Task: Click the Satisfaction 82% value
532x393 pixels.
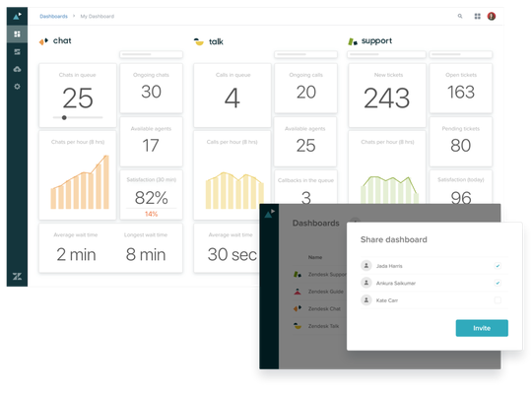Action: point(152,198)
